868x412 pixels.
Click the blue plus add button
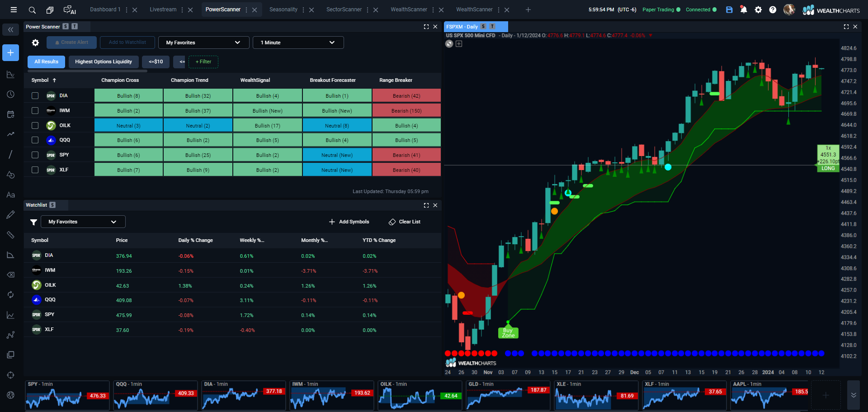click(11, 52)
